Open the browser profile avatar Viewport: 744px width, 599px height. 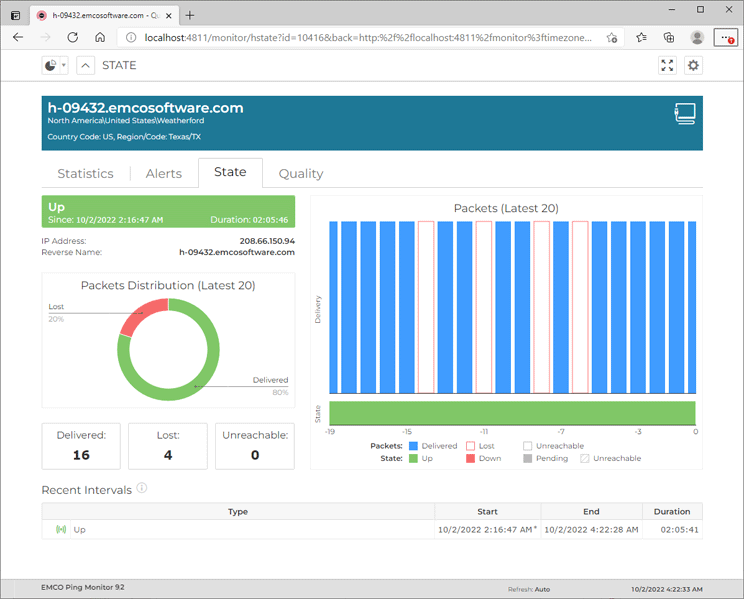pyautogui.click(x=697, y=37)
